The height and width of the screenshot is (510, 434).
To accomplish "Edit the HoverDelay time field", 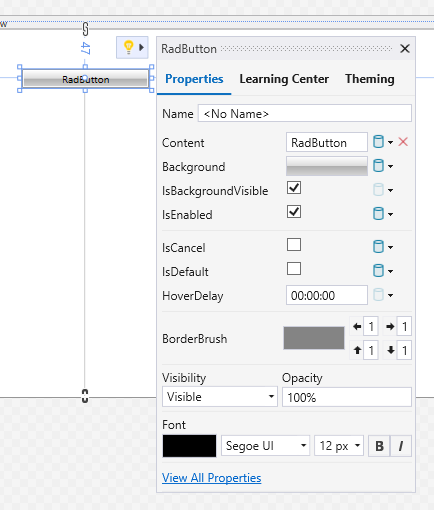I will (x=327, y=295).
